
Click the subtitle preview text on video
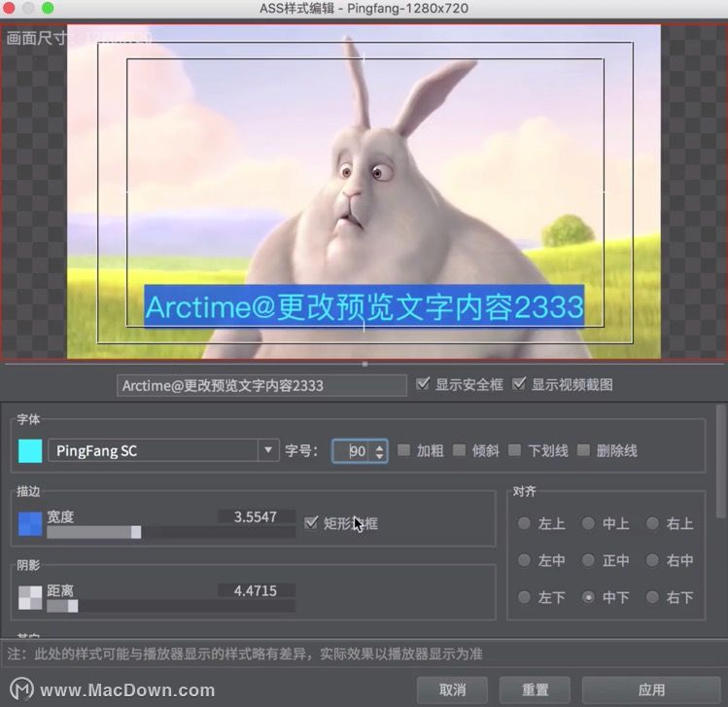pyautogui.click(x=364, y=306)
